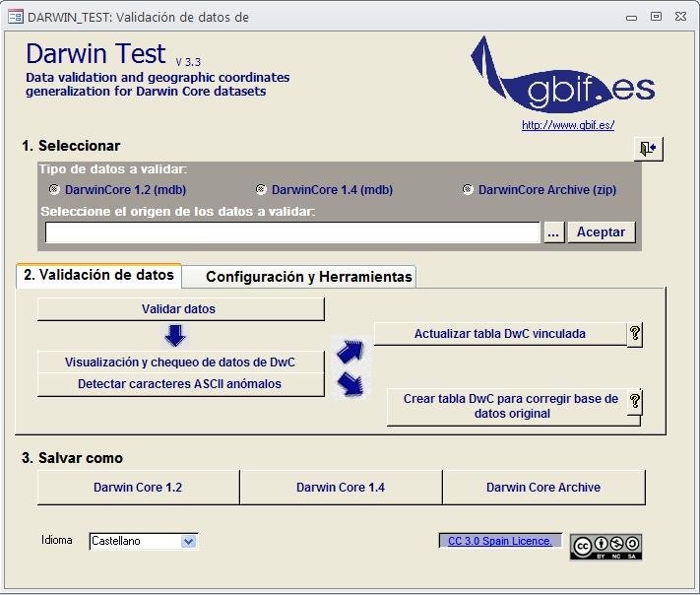Save as Darwin Core 1.2
The image size is (700, 595).
tap(139, 488)
